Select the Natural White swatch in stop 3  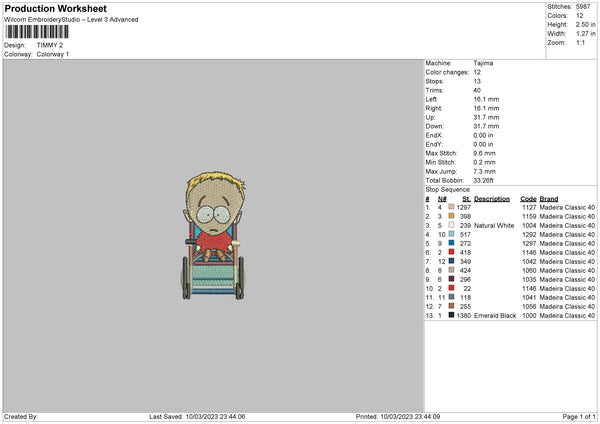451,225
